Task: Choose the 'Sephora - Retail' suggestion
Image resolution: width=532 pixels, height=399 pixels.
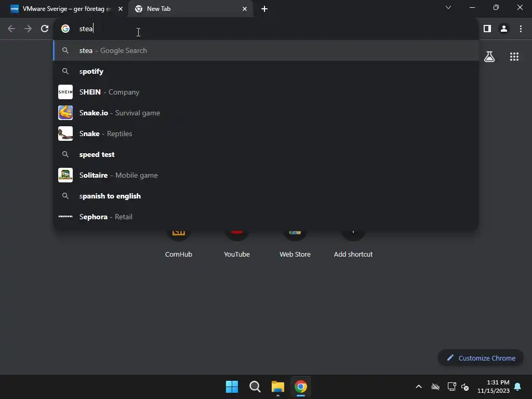Action: 266,217
